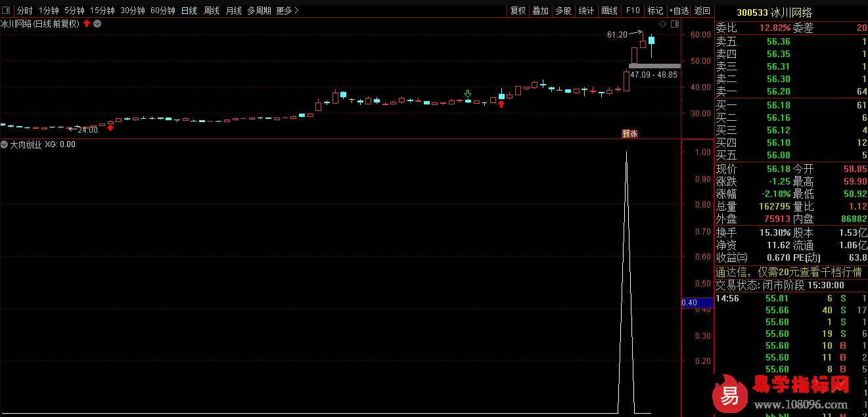
Task: Switch to the 60分钟 period tab
Action: (162, 11)
